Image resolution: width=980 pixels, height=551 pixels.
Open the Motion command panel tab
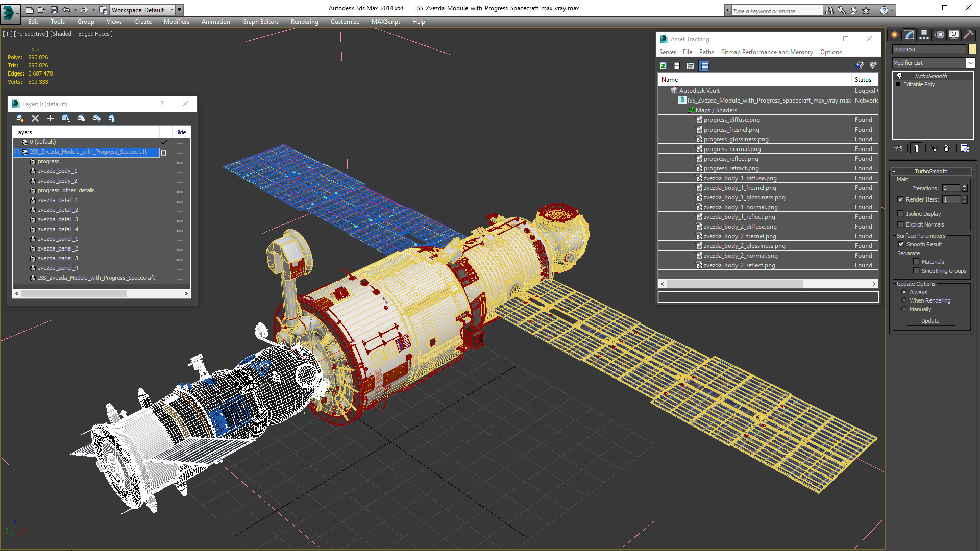[x=939, y=35]
